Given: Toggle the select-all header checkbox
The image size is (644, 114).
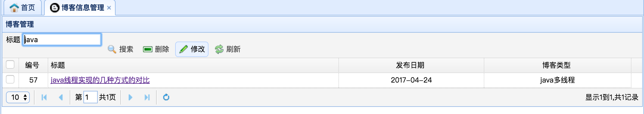Looking at the screenshot, I should [x=10, y=65].
